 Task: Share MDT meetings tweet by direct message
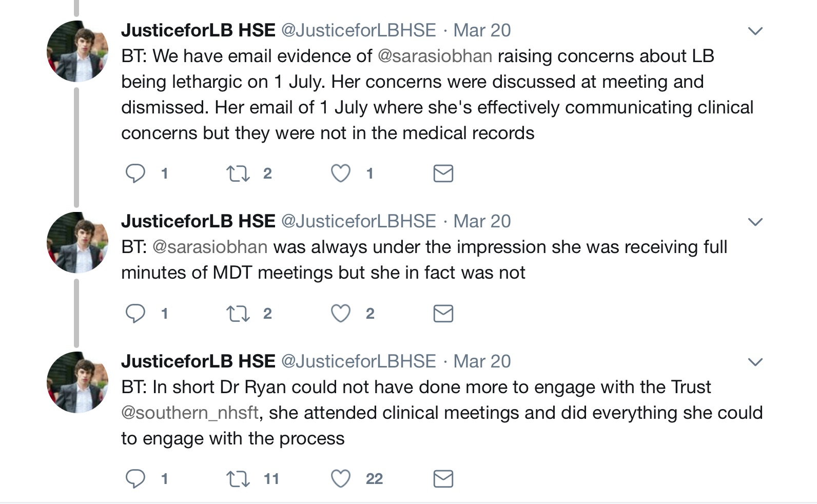pyautogui.click(x=443, y=313)
